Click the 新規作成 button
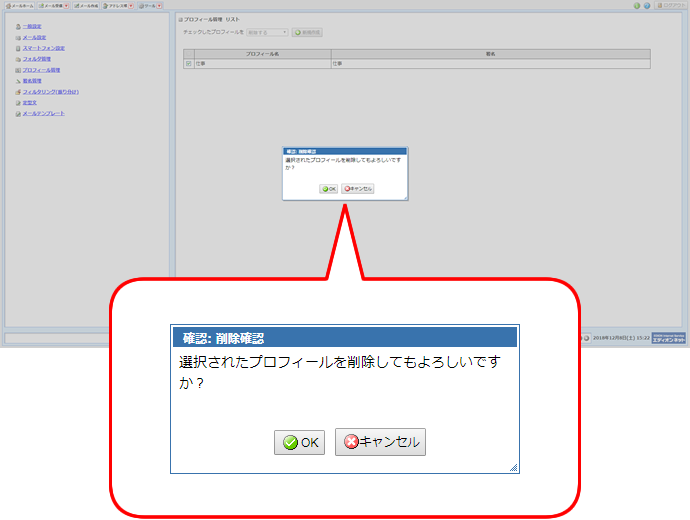This screenshot has width=690, height=520. (x=308, y=33)
